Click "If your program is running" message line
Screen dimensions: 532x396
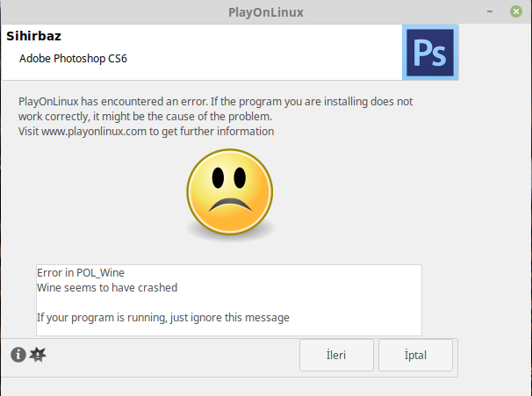[x=163, y=318]
